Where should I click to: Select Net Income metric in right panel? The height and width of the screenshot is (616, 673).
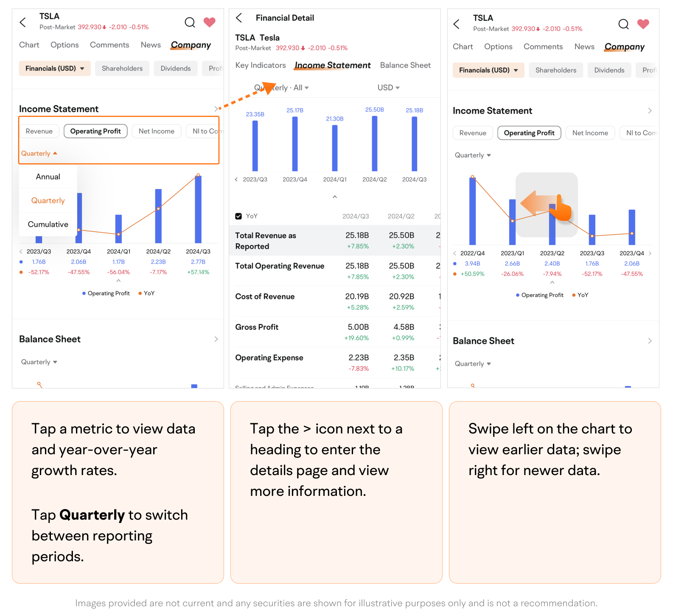[x=590, y=133]
